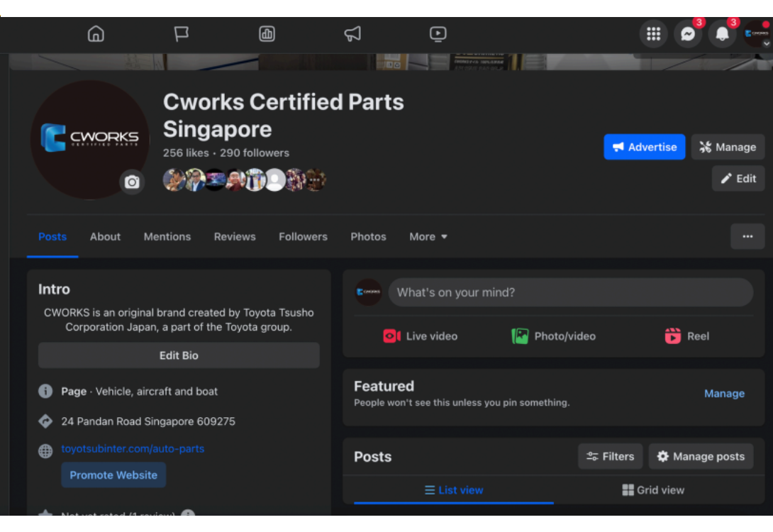Viewport: 773px width, 532px height.
Task: Click the 24 Pandan Road Singapore 609275 address
Action: (x=148, y=421)
